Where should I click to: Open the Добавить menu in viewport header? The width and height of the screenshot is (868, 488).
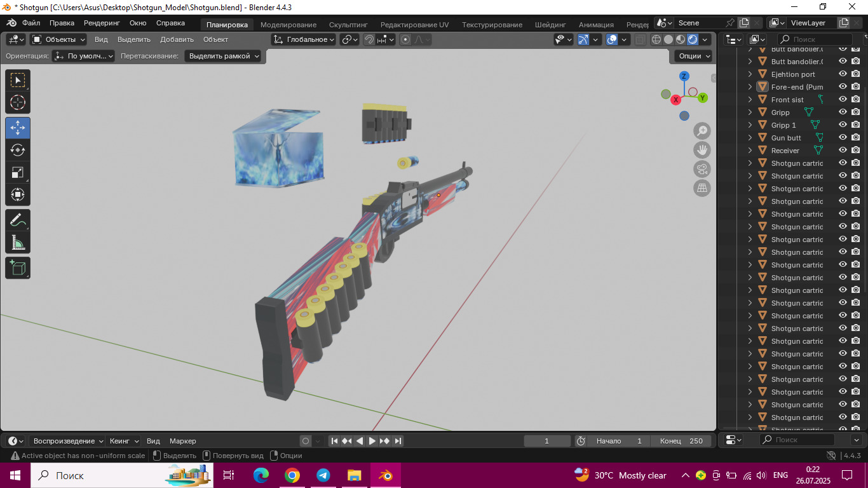[x=177, y=39]
